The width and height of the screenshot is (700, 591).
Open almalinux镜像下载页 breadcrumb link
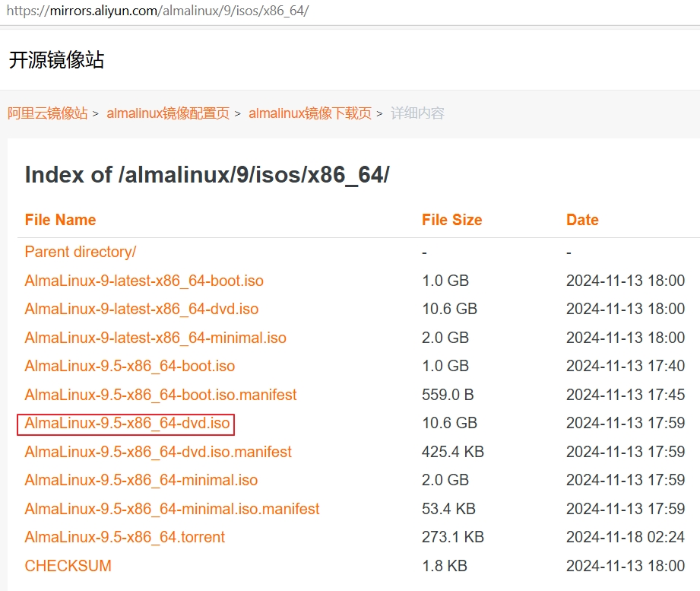[310, 113]
